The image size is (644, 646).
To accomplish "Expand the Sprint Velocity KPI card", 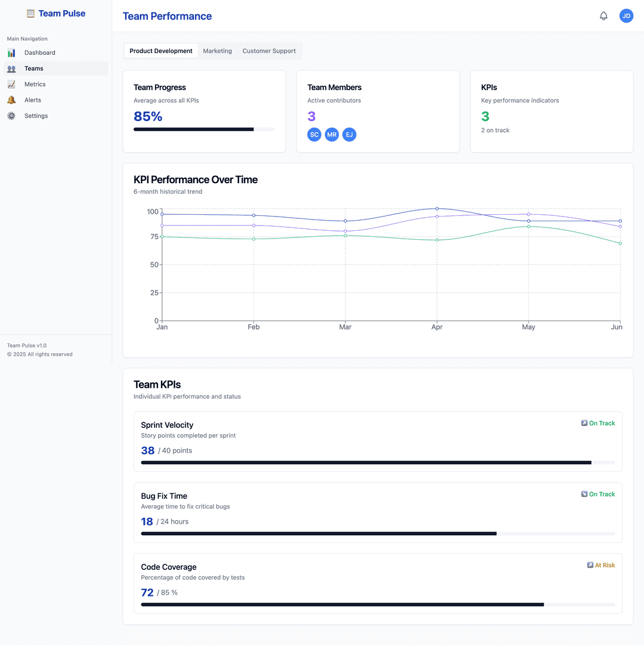I will pyautogui.click(x=377, y=441).
